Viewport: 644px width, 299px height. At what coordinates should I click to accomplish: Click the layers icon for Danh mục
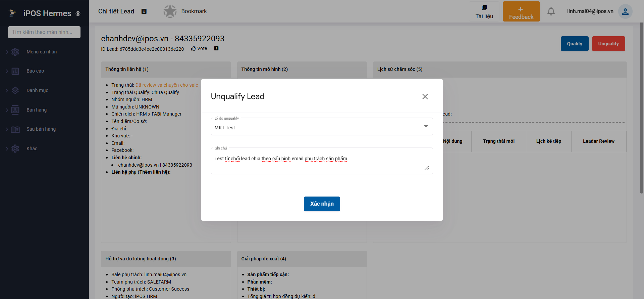coord(15,90)
